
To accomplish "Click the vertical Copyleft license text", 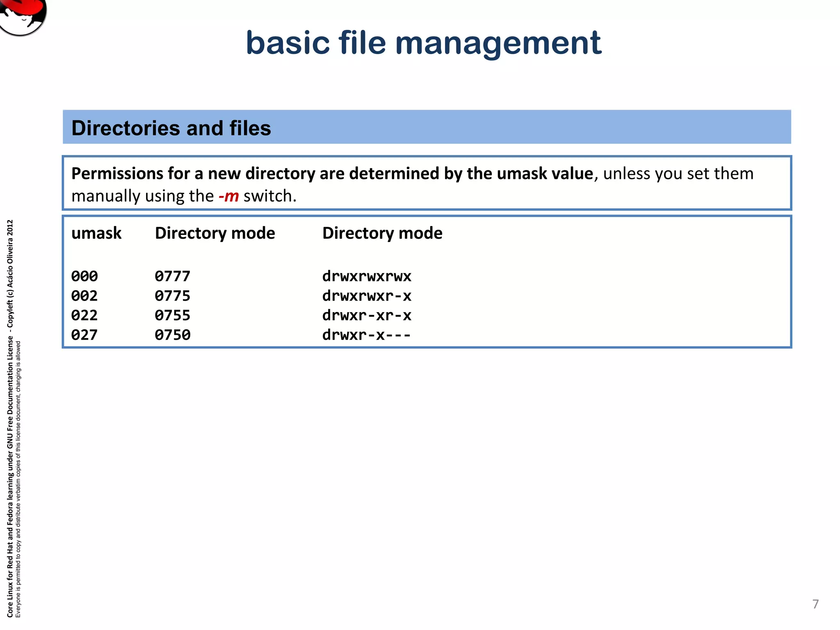I will [x=11, y=418].
